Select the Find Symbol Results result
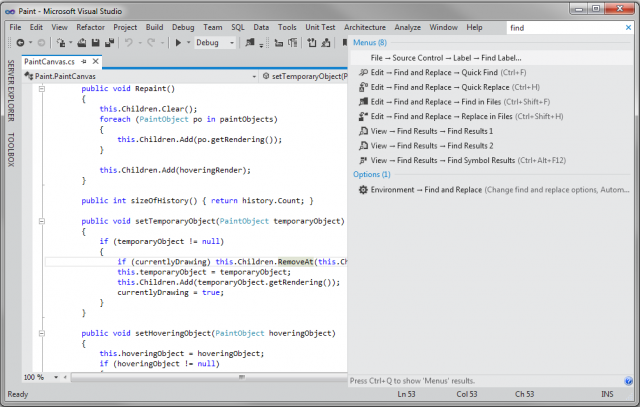 (492, 160)
